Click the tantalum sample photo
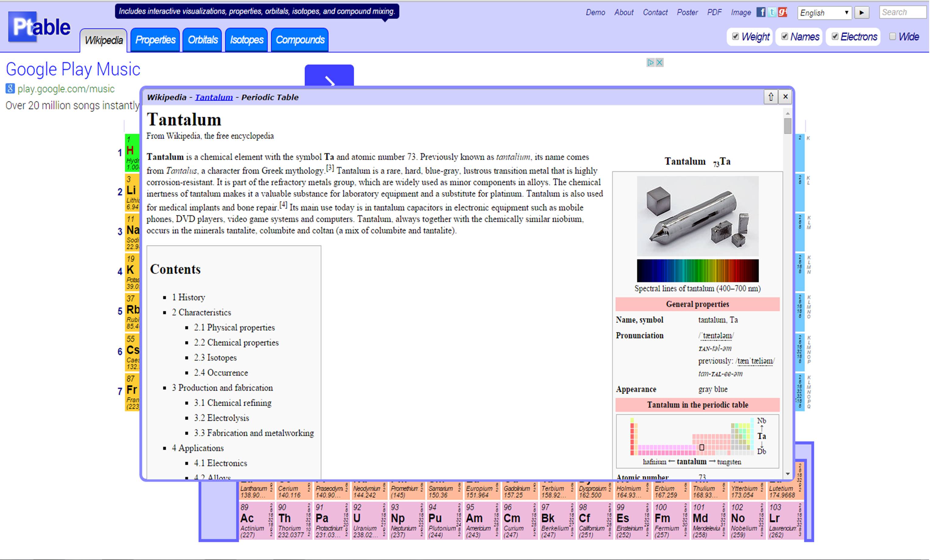Screen dimensions: 934x560 pos(698,216)
